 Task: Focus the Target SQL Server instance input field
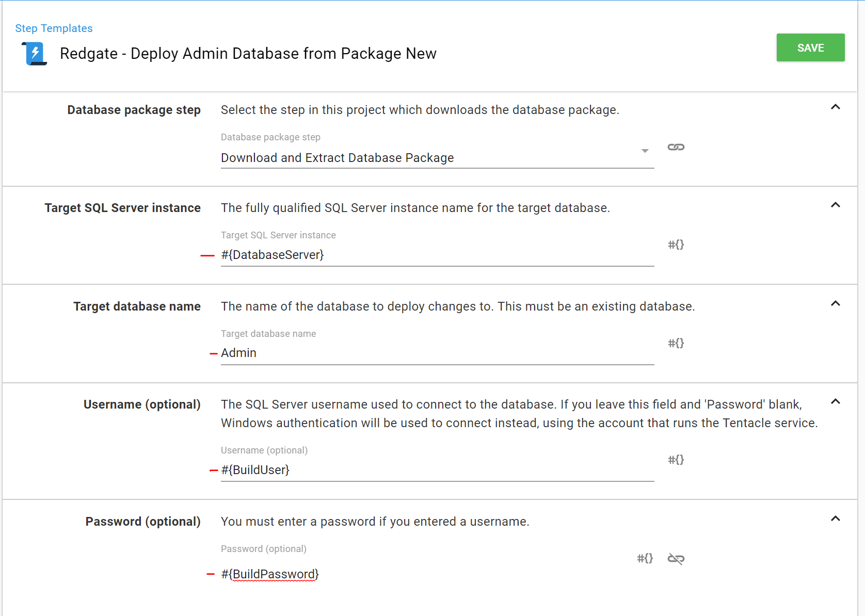[437, 255]
